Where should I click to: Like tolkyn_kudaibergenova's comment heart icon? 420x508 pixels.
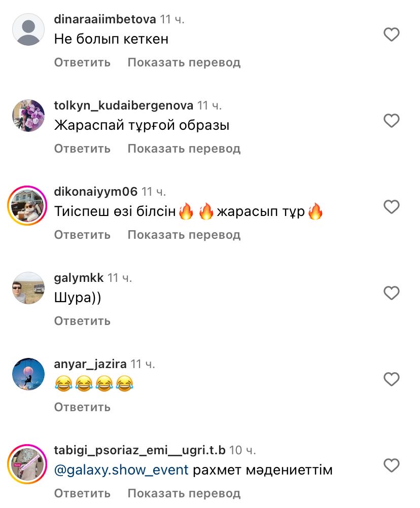[x=391, y=121]
